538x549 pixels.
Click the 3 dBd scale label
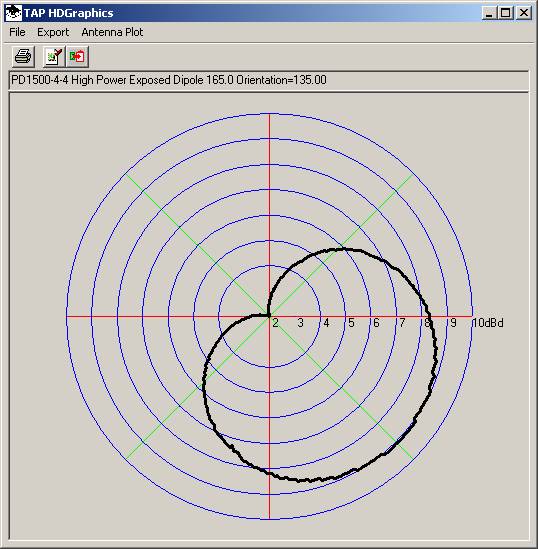pos(301,323)
